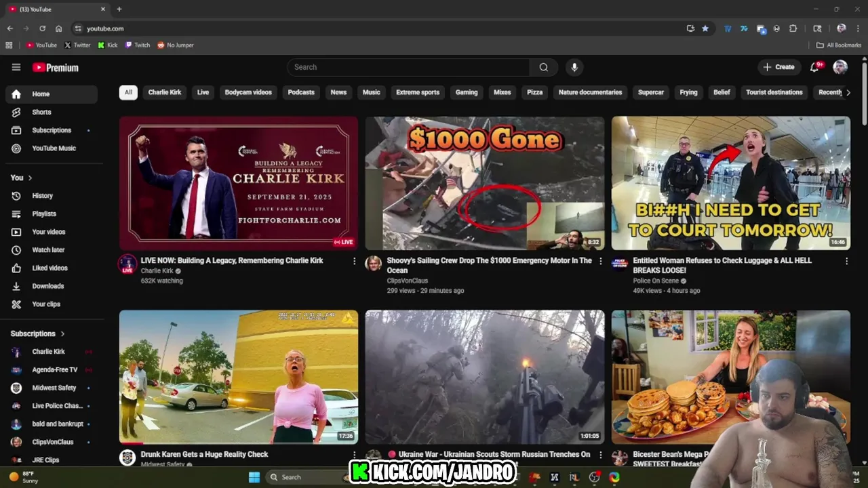The width and height of the screenshot is (868, 488).
Task: Open the Twitch bookmark
Action: pos(138,45)
